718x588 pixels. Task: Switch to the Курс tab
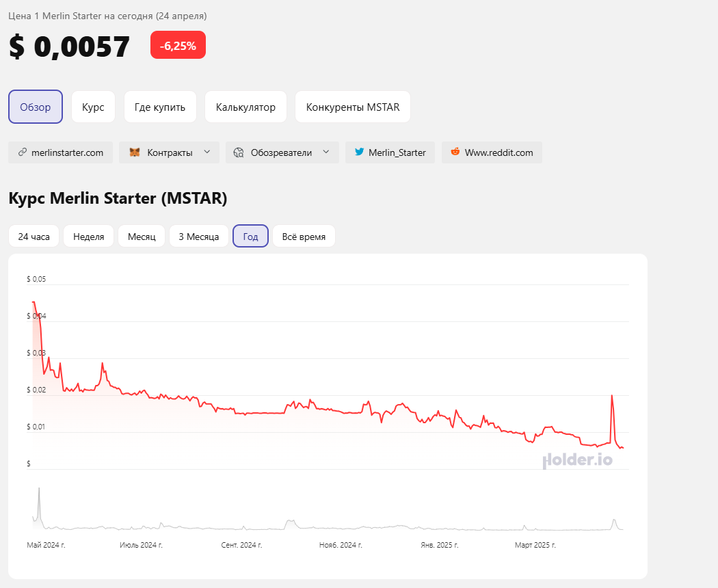93,107
